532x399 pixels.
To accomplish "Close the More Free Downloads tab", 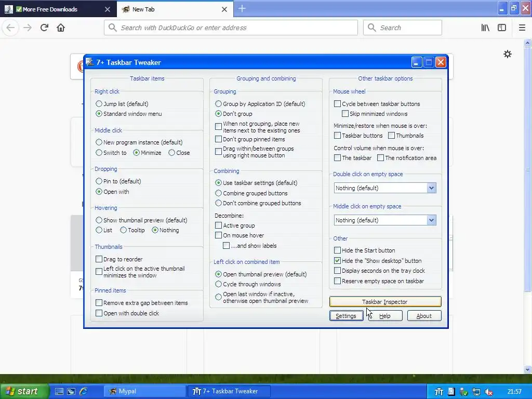I will pos(108,9).
